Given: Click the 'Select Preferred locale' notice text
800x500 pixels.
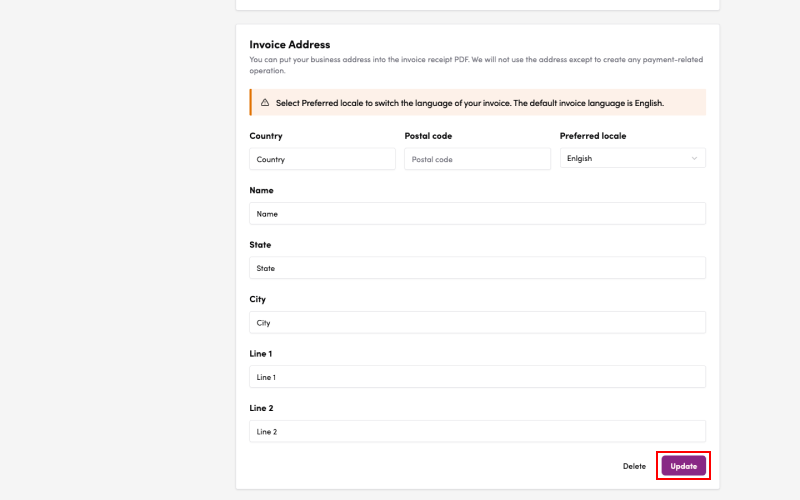Looking at the screenshot, I should point(469,103).
